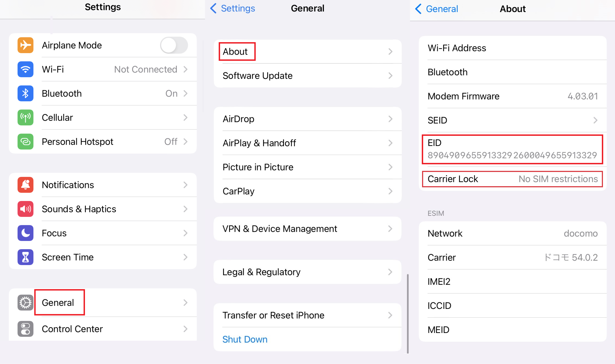Tap the blue Wi-Fi icon
This screenshot has width=615, height=364.
click(x=25, y=69)
